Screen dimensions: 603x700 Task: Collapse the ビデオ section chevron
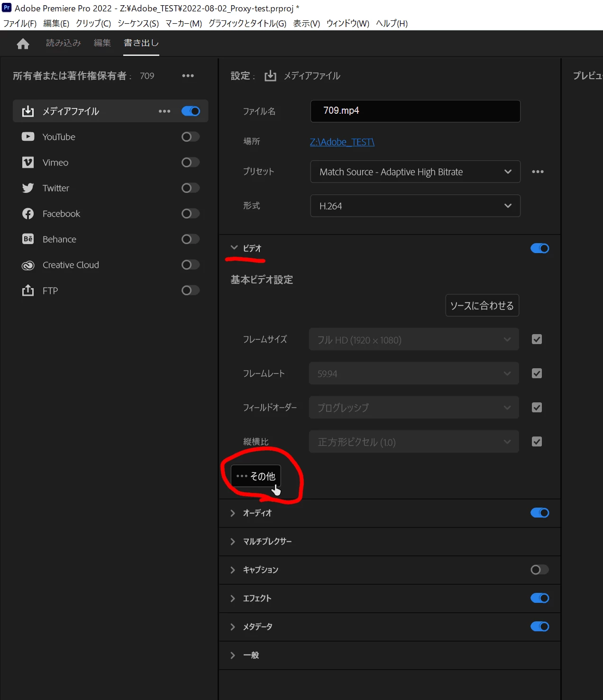pyautogui.click(x=234, y=248)
